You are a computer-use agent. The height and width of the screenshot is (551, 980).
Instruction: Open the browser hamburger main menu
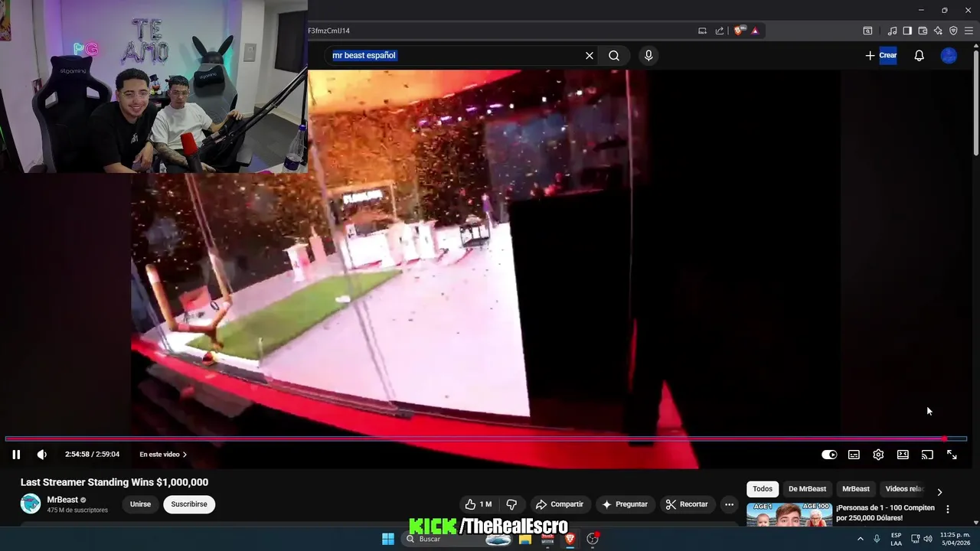pyautogui.click(x=969, y=31)
